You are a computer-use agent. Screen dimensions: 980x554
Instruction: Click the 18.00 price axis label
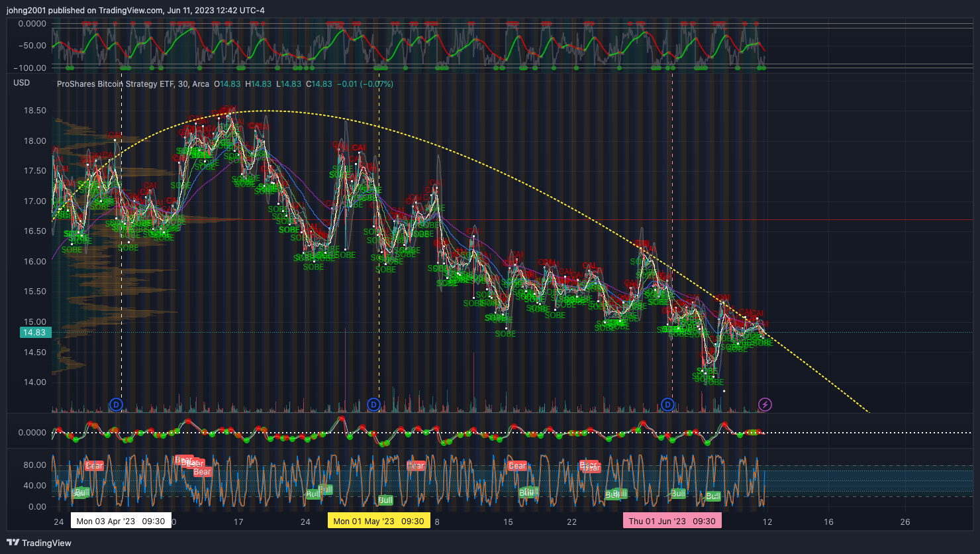click(36, 140)
